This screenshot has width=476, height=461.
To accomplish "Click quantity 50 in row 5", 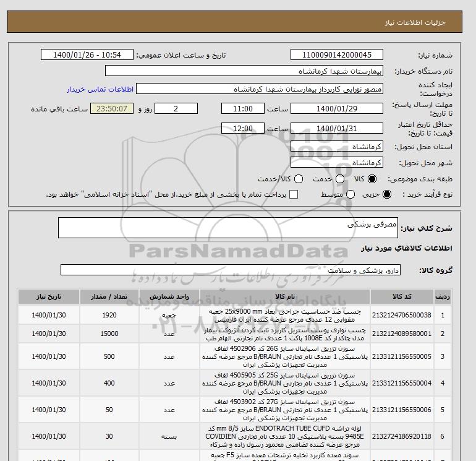I will 109,410.
